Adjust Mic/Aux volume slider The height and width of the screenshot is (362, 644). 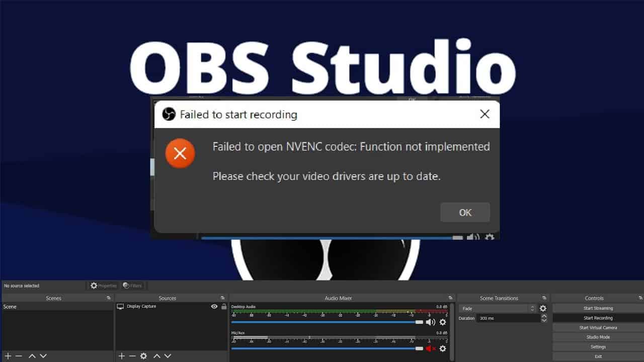pos(327,348)
